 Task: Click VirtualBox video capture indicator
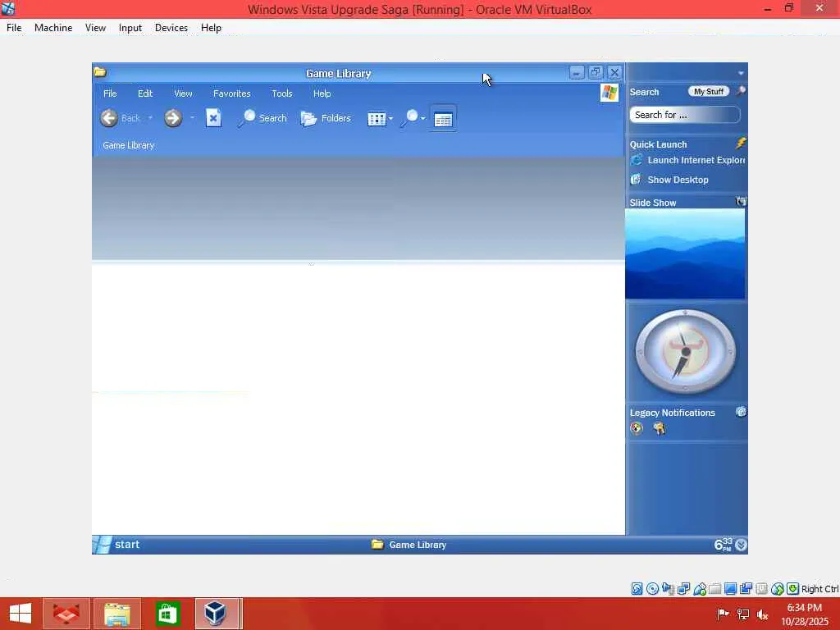tap(746, 589)
